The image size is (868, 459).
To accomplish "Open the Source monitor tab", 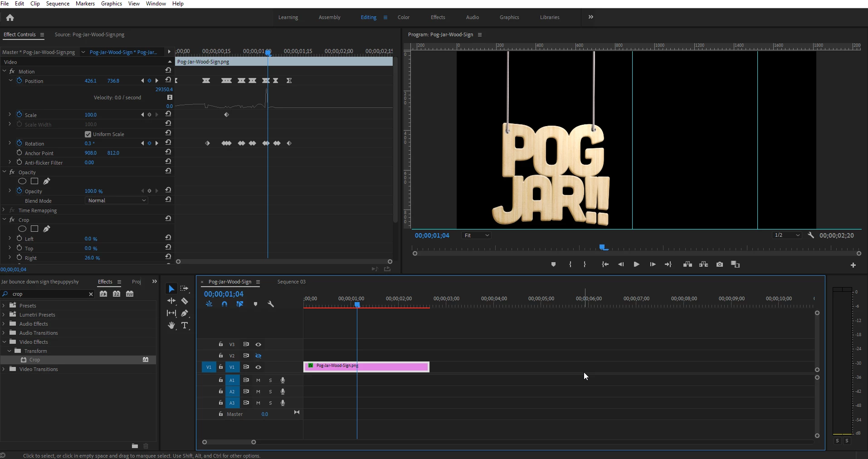I will click(x=89, y=34).
